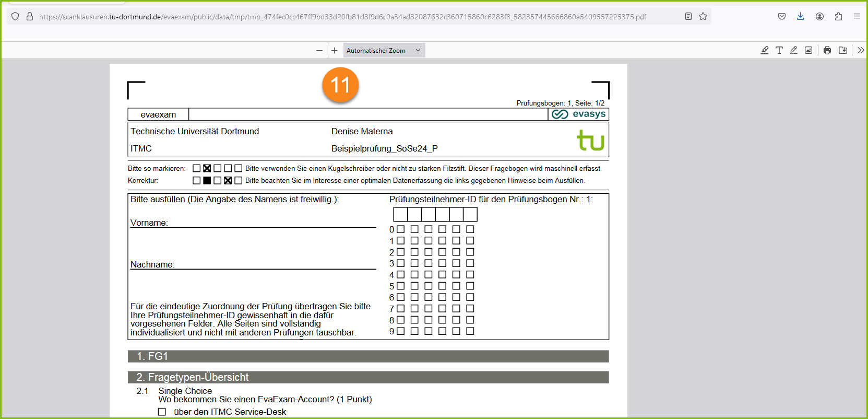Open the extensions puzzle icon
This screenshot has height=419, width=868.
point(838,16)
